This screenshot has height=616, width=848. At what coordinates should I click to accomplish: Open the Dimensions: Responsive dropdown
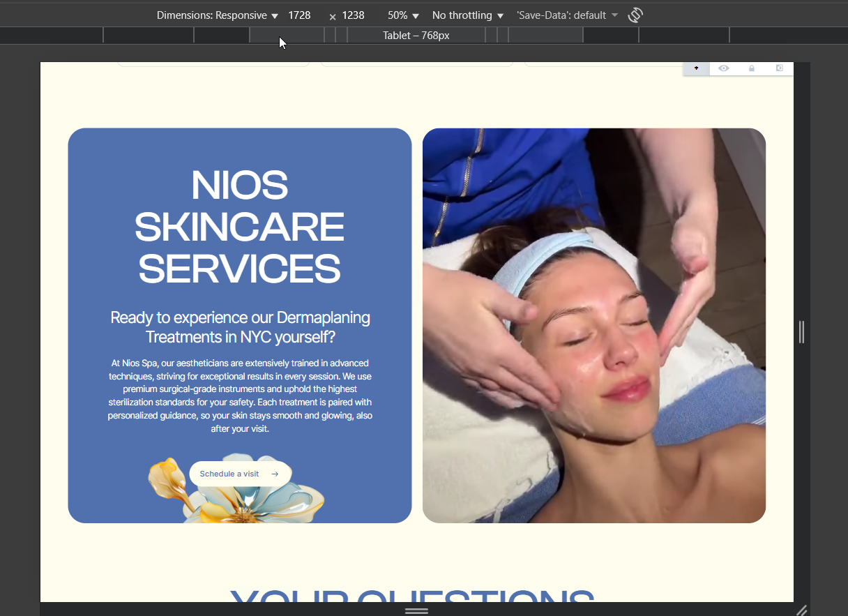pyautogui.click(x=217, y=15)
